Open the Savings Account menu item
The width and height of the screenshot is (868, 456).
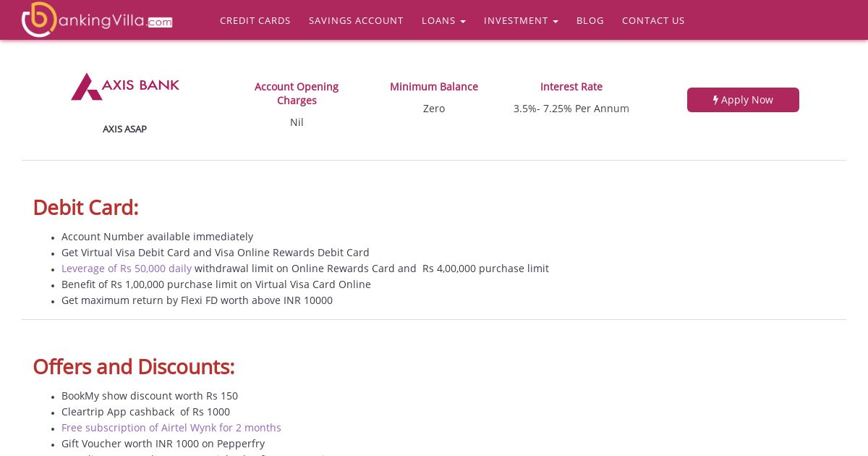point(356,20)
